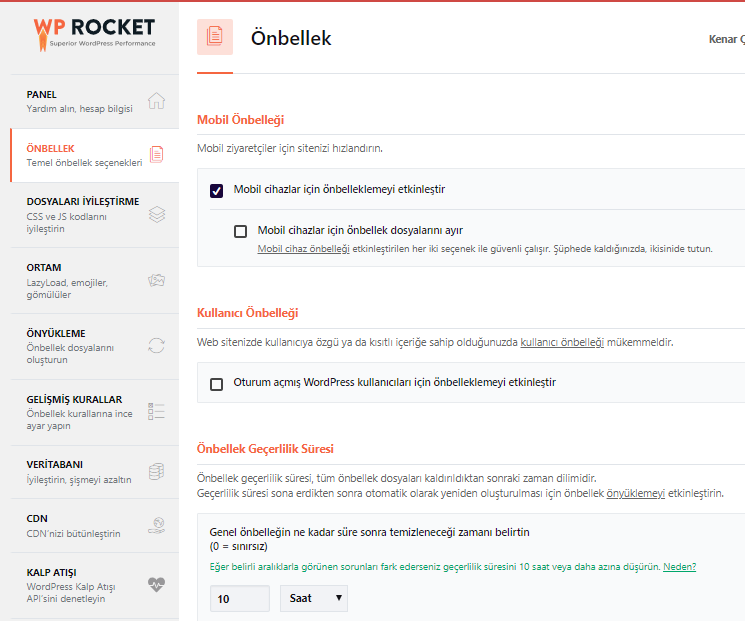Enable caching for logged-in WordPress users

(x=216, y=384)
